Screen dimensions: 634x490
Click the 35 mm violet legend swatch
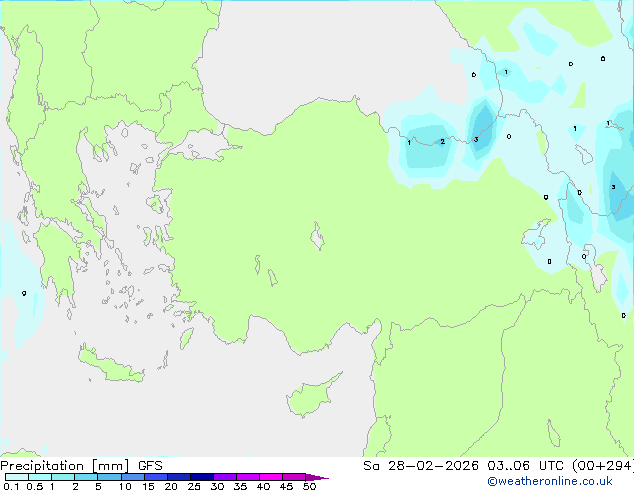(x=248, y=477)
